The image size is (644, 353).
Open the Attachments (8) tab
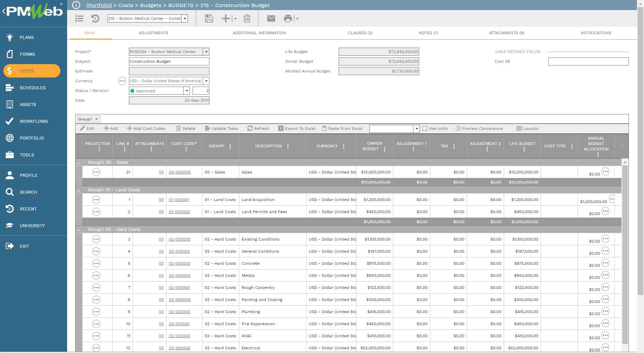point(507,33)
